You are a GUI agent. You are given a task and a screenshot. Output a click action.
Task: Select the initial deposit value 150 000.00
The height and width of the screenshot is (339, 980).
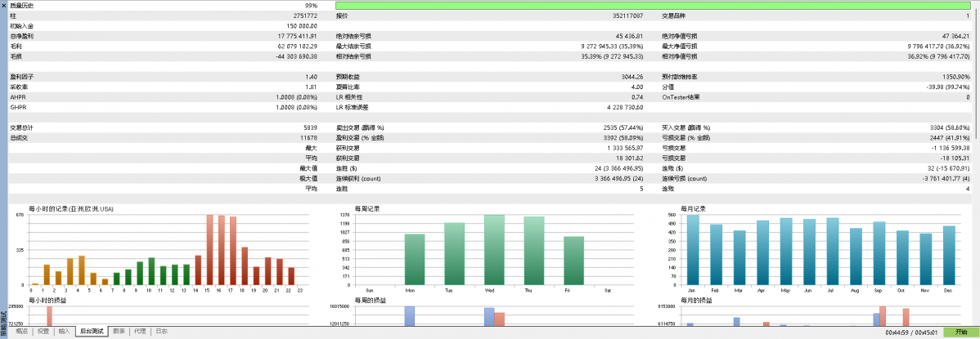pyautogui.click(x=302, y=25)
